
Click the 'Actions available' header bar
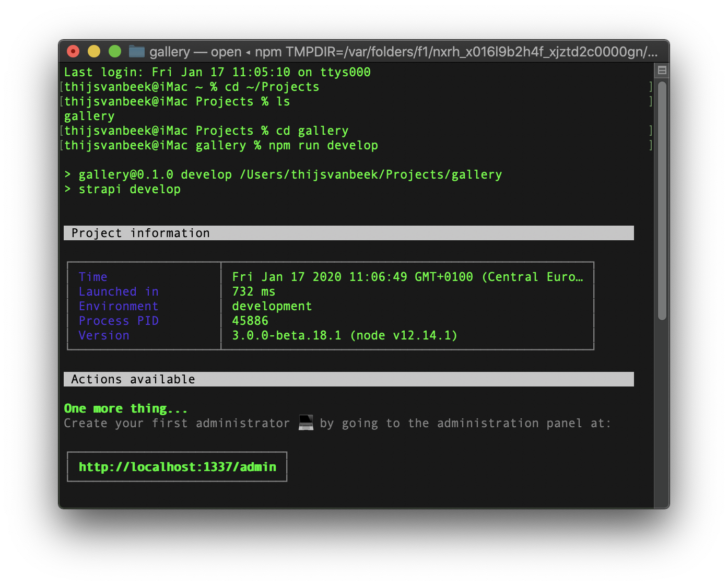[348, 379]
